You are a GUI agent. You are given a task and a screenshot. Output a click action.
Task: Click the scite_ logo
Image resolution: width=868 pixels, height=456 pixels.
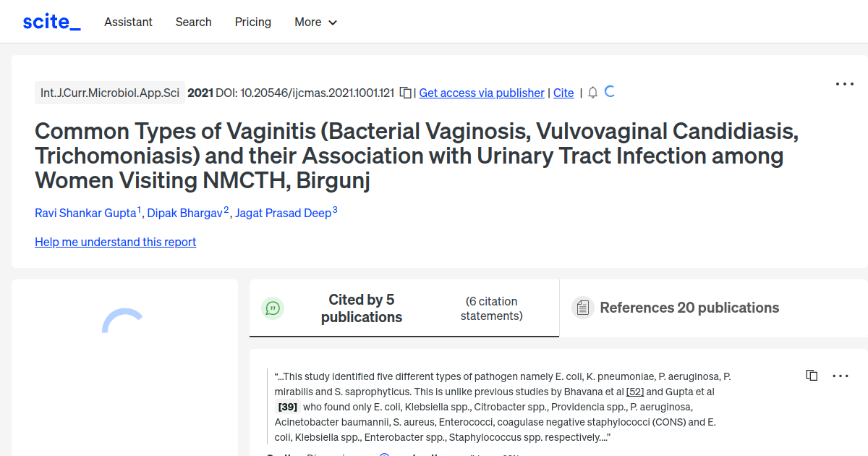[x=51, y=22]
